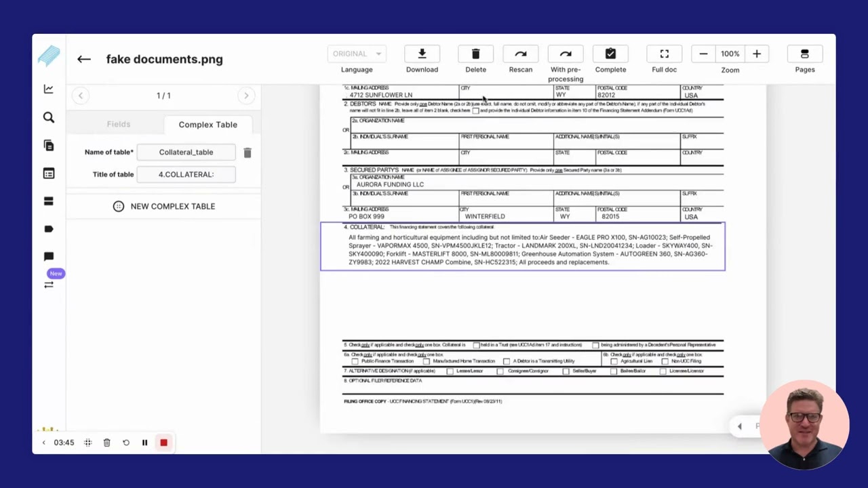
Task: Open the swap arrows icon marked New
Action: coord(49,285)
